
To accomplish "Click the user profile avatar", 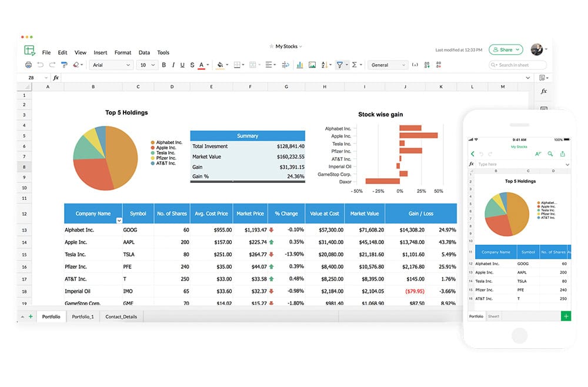I will [x=537, y=49].
